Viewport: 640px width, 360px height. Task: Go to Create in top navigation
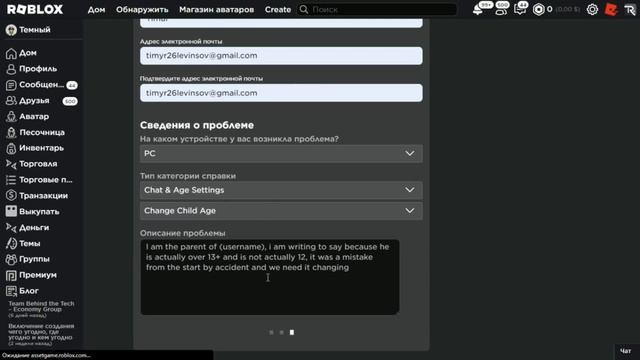pyautogui.click(x=278, y=9)
